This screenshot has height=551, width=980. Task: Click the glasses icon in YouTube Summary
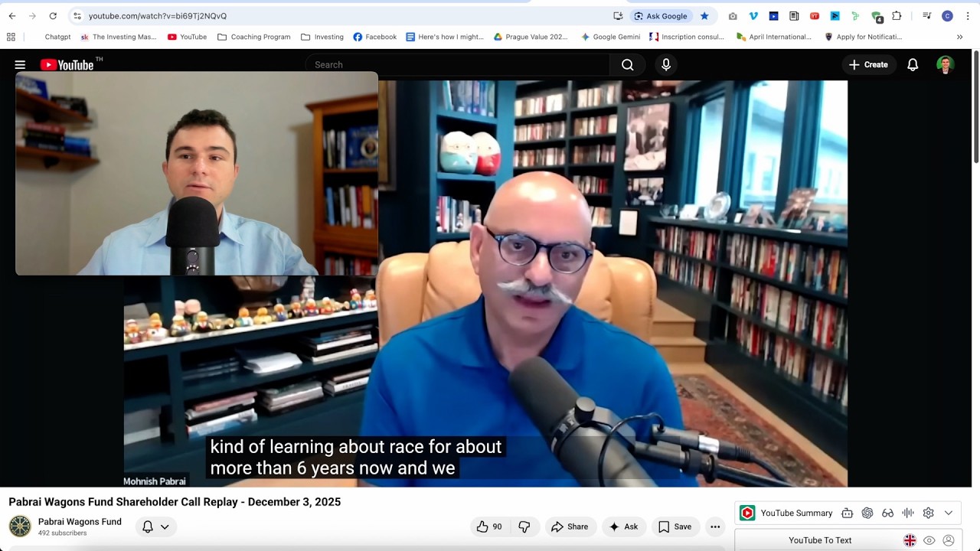[888, 513]
